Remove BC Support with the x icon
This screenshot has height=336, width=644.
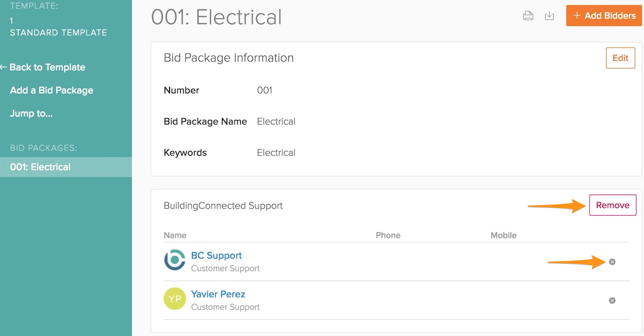(x=612, y=262)
